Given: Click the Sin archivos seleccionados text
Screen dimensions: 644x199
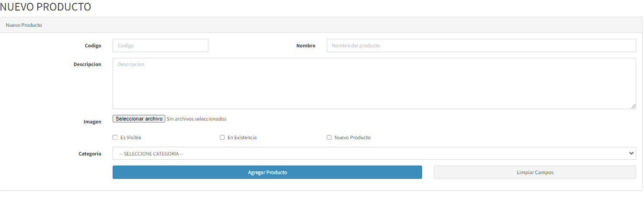Looking at the screenshot, I should pos(196,119).
